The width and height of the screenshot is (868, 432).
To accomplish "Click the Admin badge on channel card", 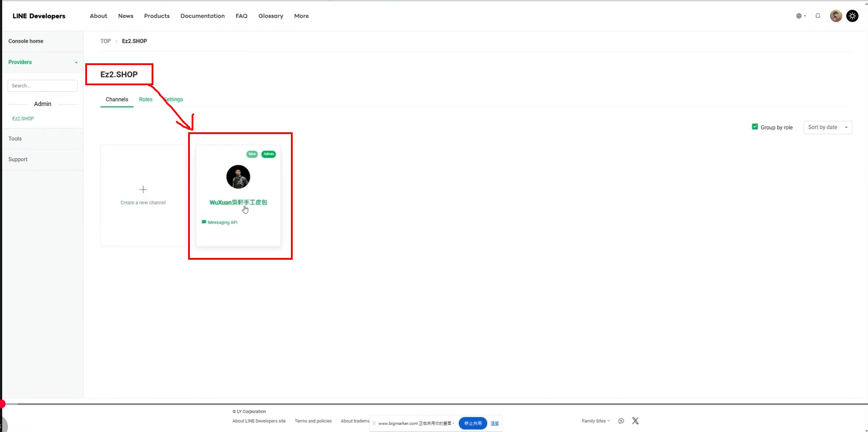I will click(x=269, y=154).
